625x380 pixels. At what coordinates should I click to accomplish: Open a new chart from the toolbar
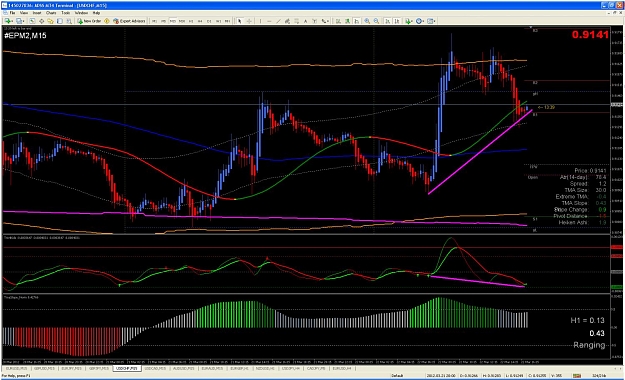(7, 21)
